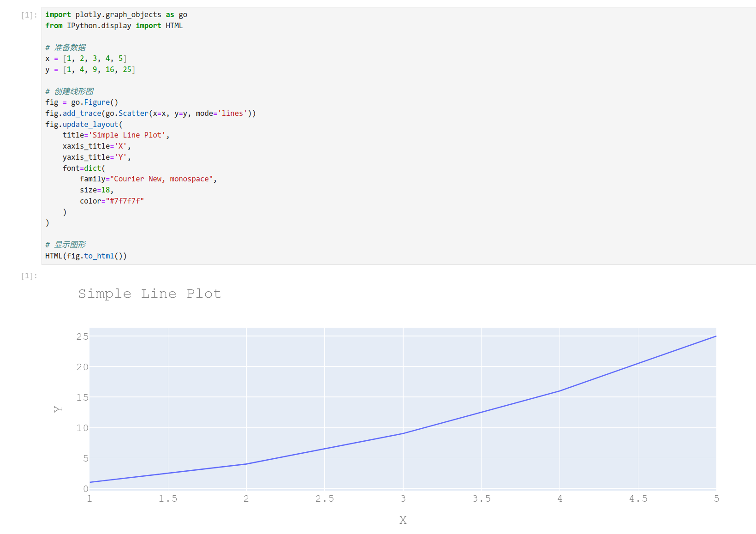Click the font=dict( code line
756x534 pixels.
coord(84,168)
